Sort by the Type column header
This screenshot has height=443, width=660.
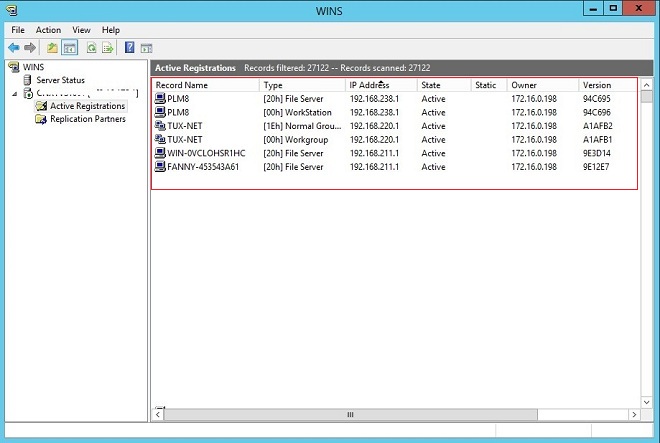pyautogui.click(x=302, y=85)
